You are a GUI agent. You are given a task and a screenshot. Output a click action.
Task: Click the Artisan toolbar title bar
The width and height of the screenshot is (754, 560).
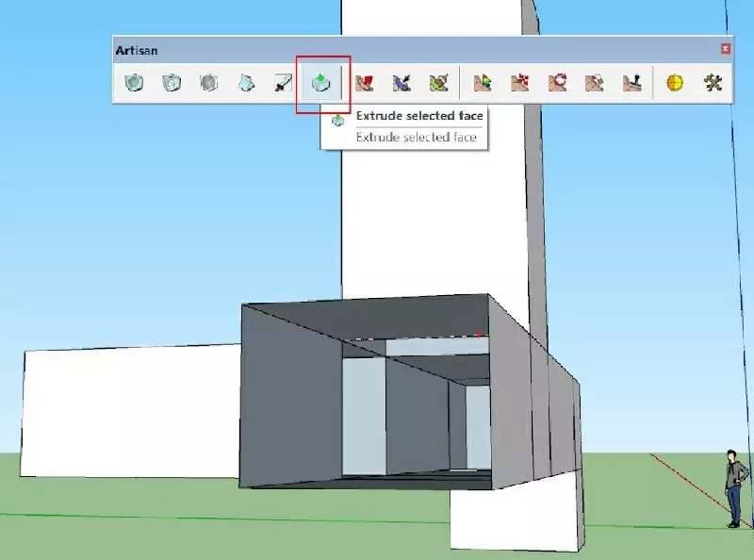[283, 50]
